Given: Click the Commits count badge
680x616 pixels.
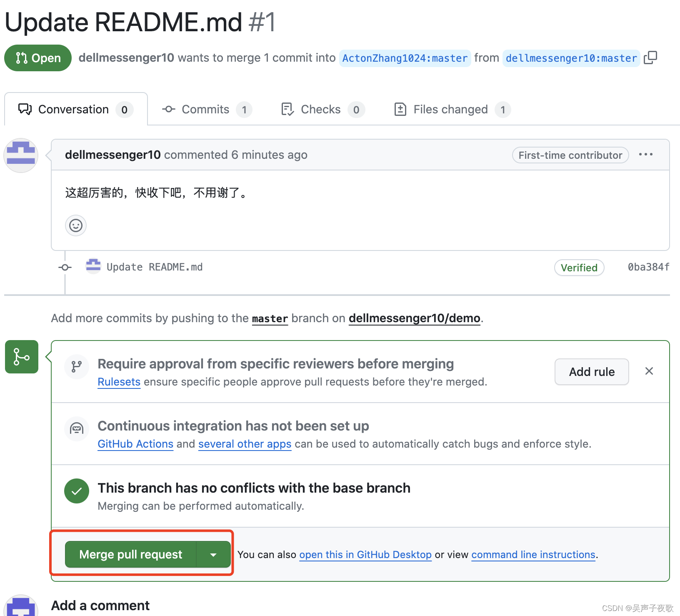Looking at the screenshot, I should click(244, 110).
